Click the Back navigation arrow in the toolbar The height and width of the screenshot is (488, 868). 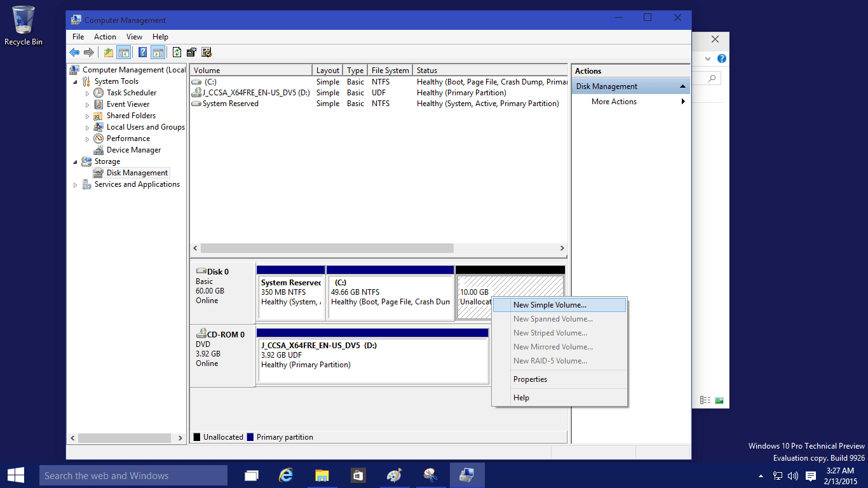74,52
